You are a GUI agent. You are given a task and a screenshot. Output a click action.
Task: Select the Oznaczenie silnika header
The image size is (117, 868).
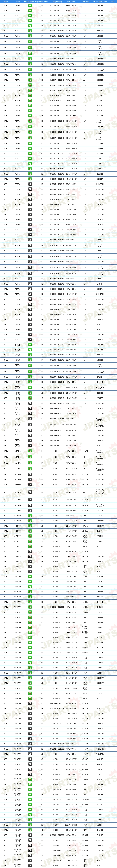point(100,2)
